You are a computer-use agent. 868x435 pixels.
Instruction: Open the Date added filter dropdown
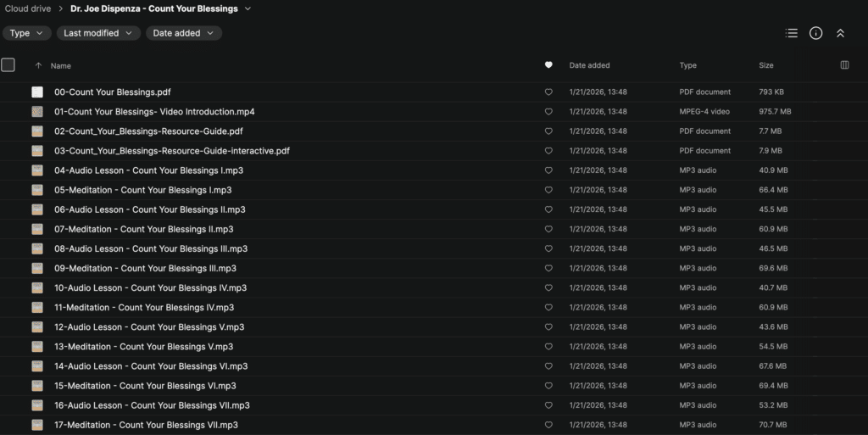tap(184, 33)
